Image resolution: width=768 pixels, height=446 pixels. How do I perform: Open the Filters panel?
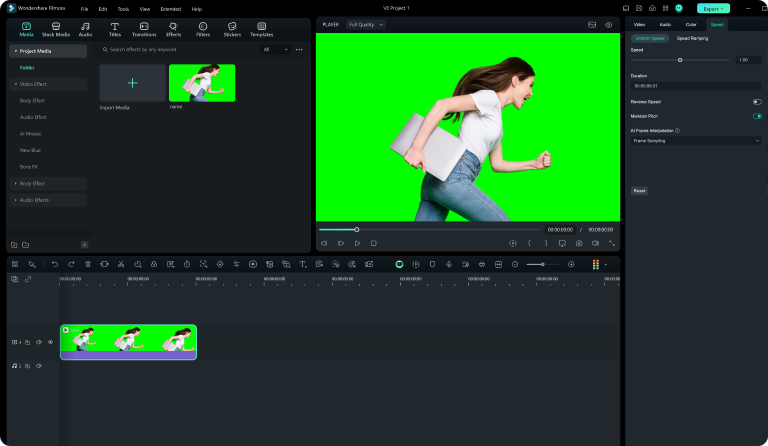click(x=203, y=29)
